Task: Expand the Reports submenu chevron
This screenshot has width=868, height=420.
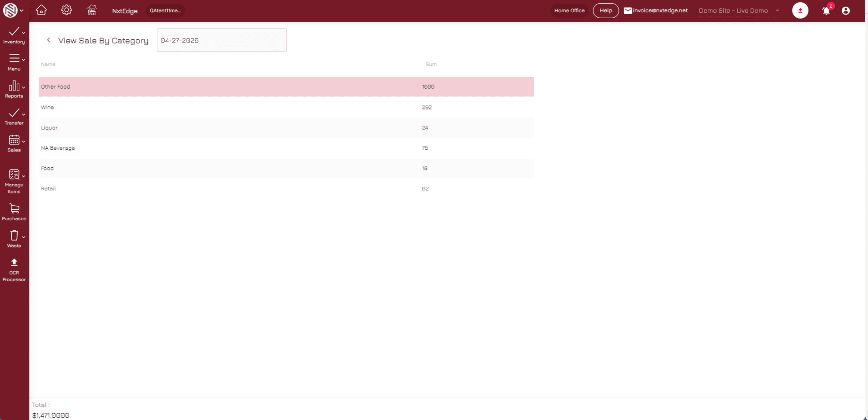Action: [24, 87]
